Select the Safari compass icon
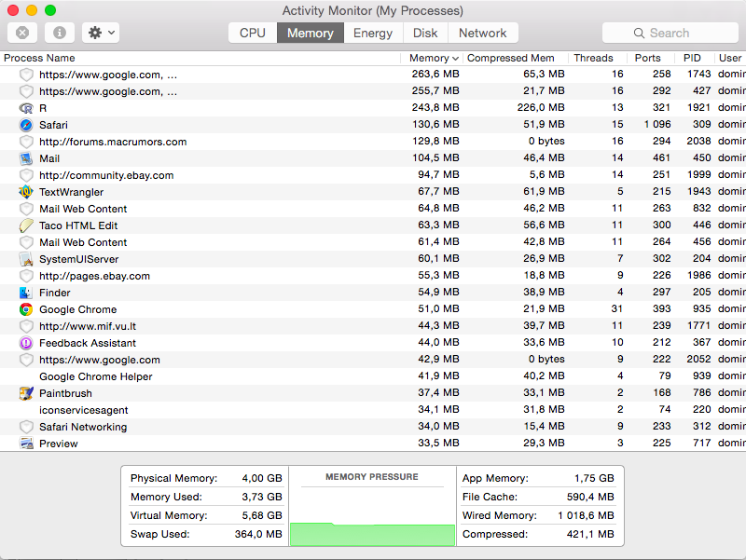The image size is (746, 560). click(26, 125)
